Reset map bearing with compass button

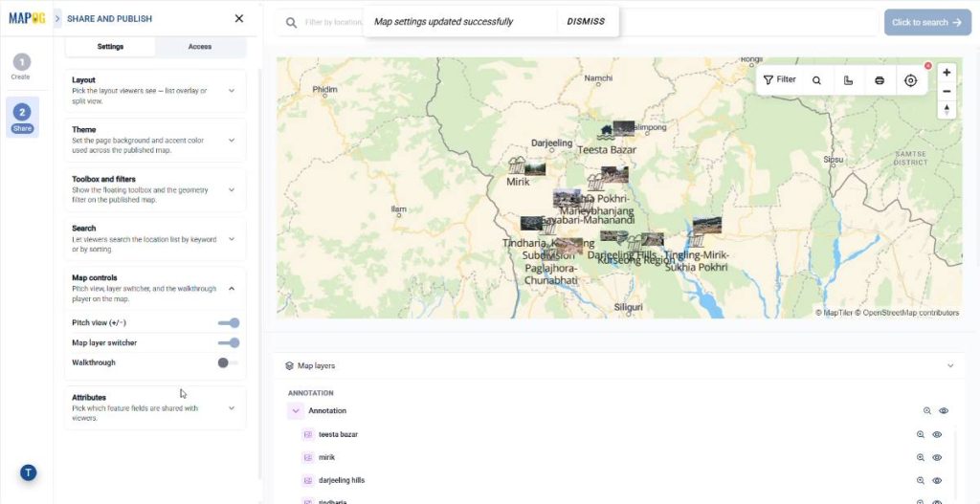coord(947,110)
